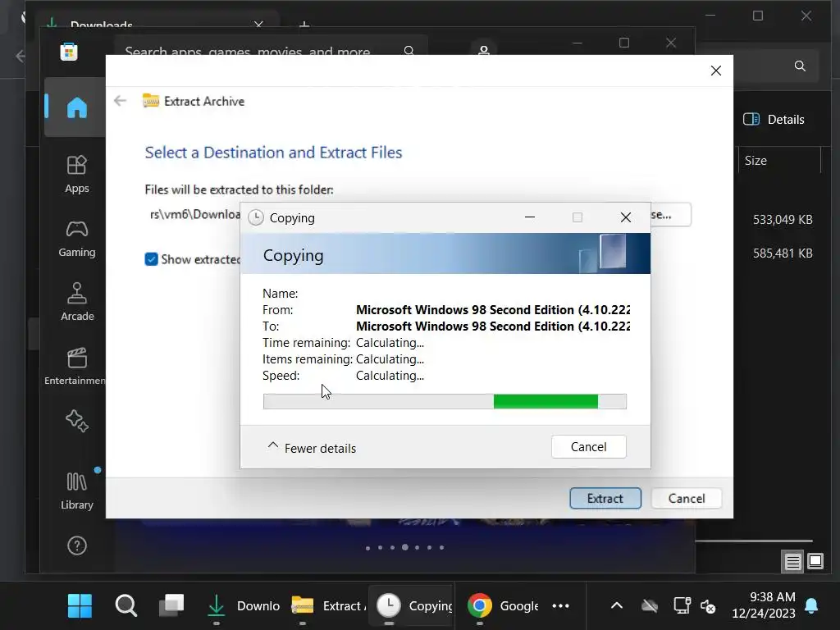Open the Library section in Store
This screenshot has height=630, width=840.
[76, 491]
